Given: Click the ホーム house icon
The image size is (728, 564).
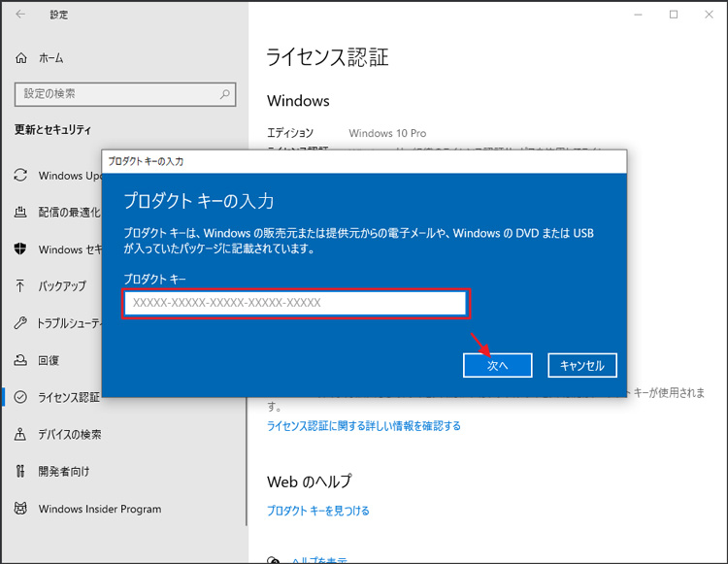Looking at the screenshot, I should pos(21,58).
